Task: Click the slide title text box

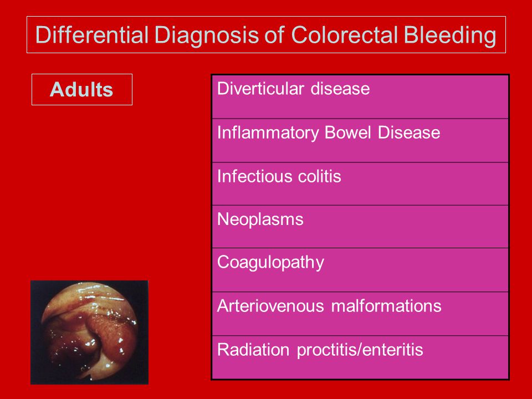Action: coord(266,34)
